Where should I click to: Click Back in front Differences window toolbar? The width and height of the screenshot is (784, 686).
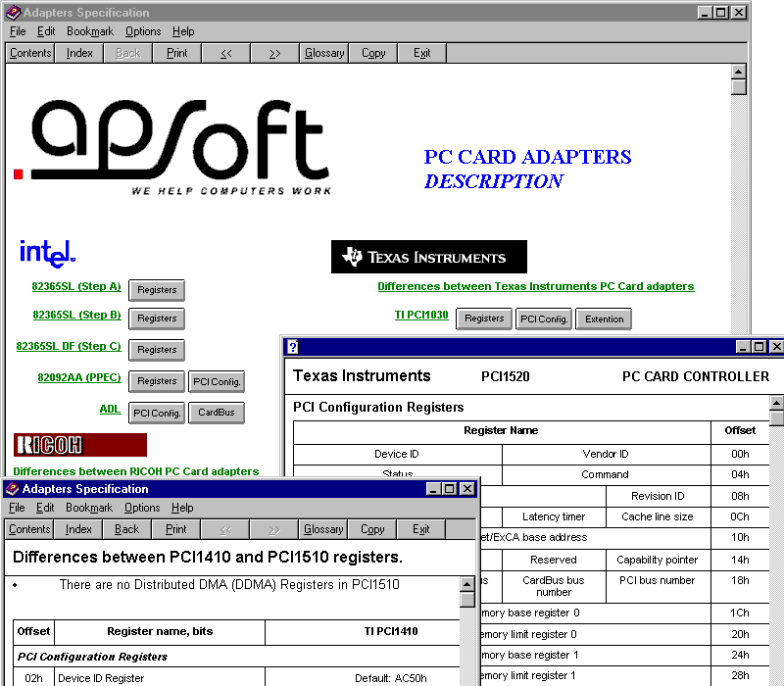tap(127, 529)
